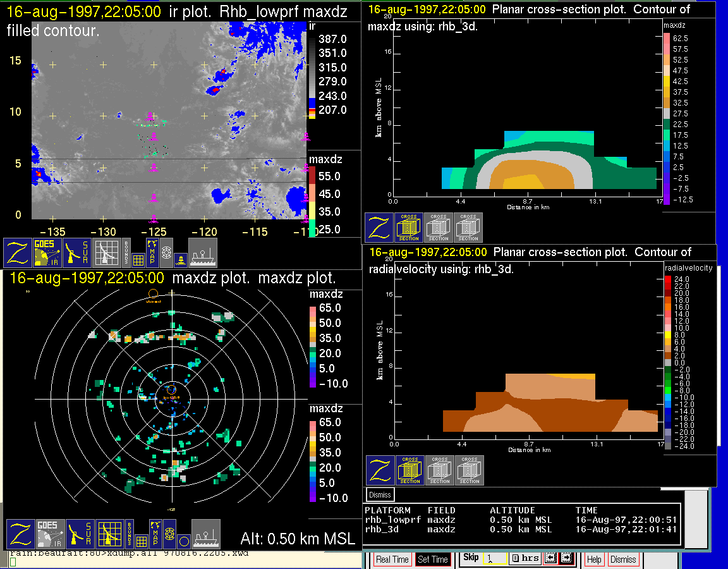Toggle the second gray CROSS SECTION icon in the radial velocity window

coord(470,470)
